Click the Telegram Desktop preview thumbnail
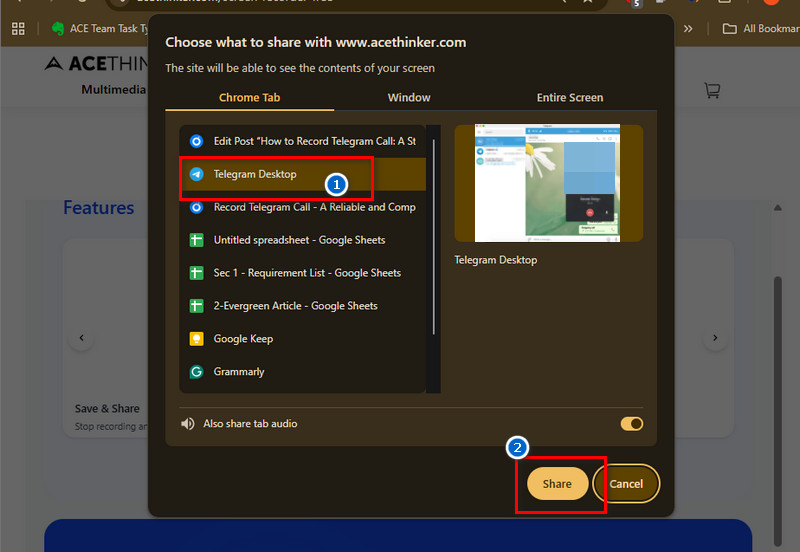The height and width of the screenshot is (552, 800). click(x=547, y=183)
